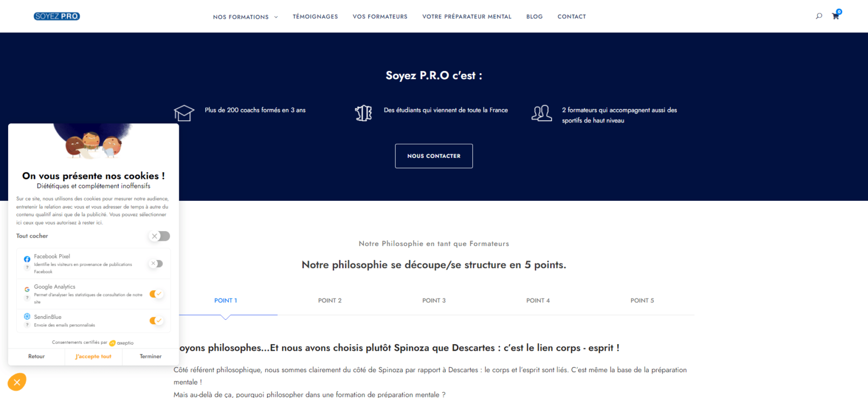Click the question mark under Google Analytics icon
Viewport: 868px width, 398px height.
27,297
